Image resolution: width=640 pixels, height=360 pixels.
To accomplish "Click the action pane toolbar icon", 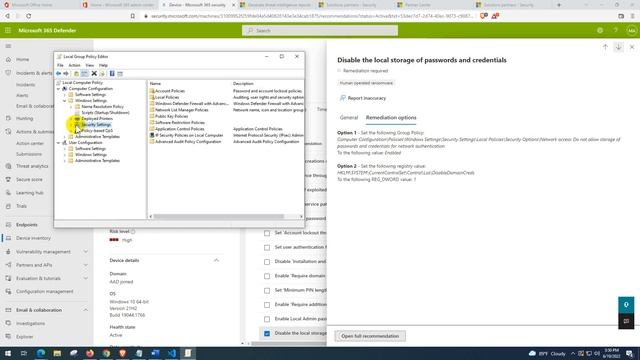I will tap(120, 73).
